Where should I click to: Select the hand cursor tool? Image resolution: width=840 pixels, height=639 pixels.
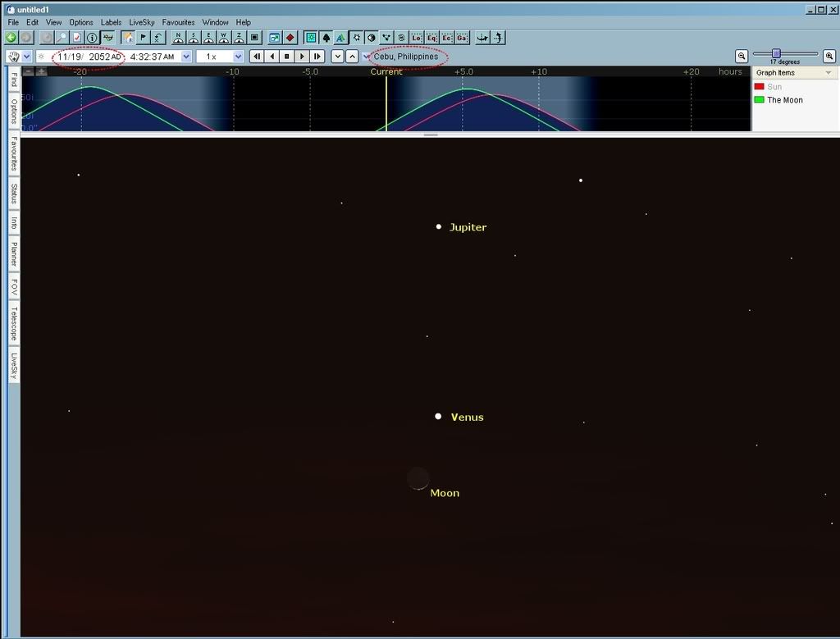click(13, 57)
